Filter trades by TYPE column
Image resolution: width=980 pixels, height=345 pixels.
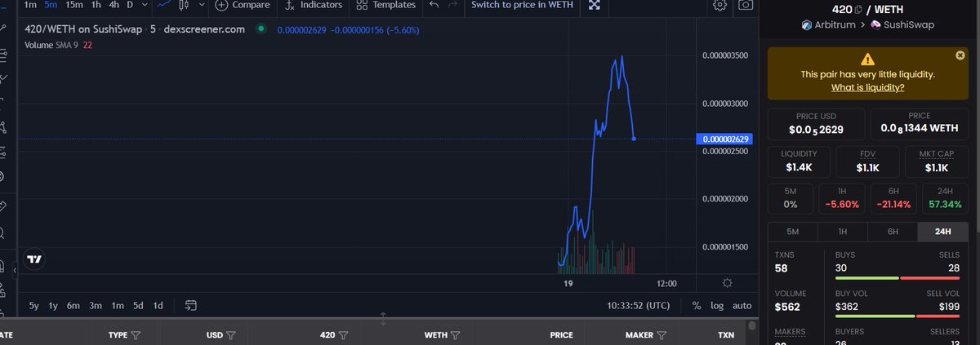pos(136,335)
